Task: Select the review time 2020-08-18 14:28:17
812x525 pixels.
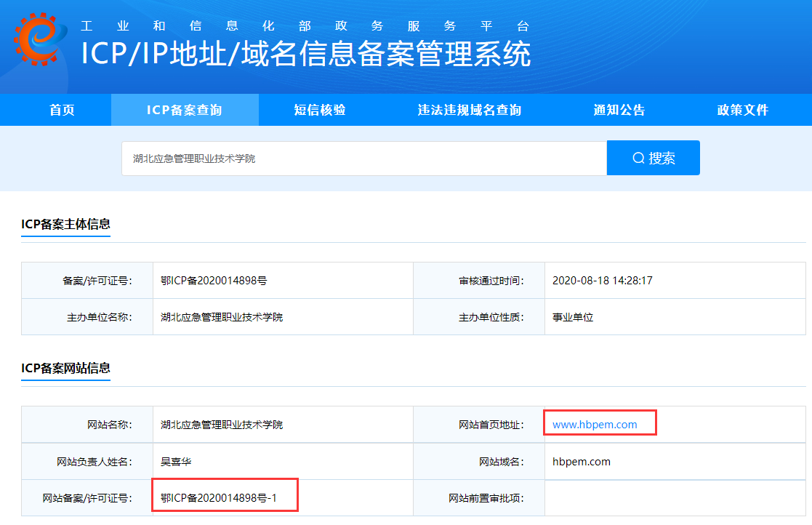Action: 602,281
